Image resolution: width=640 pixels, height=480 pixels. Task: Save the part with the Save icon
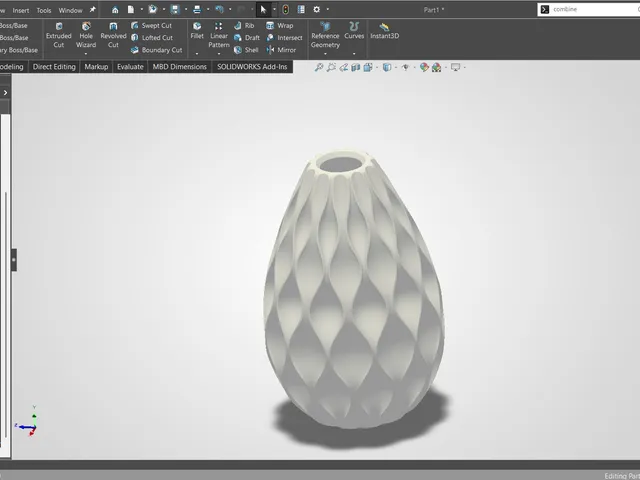175,9
